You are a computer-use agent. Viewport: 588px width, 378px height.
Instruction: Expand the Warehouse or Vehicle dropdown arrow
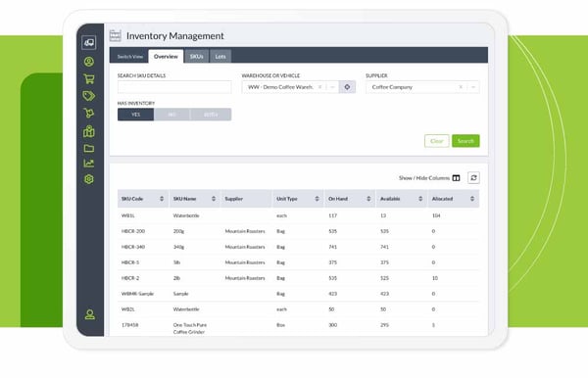[332, 87]
